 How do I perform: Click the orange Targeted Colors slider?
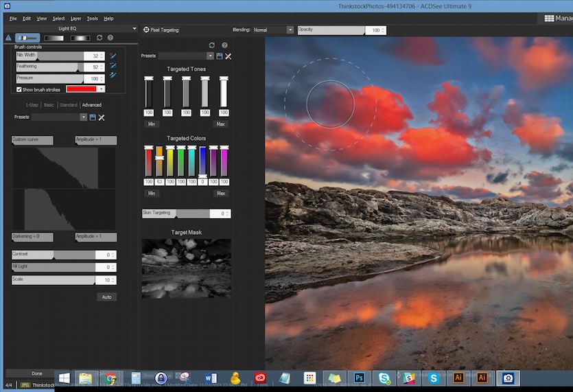159,161
